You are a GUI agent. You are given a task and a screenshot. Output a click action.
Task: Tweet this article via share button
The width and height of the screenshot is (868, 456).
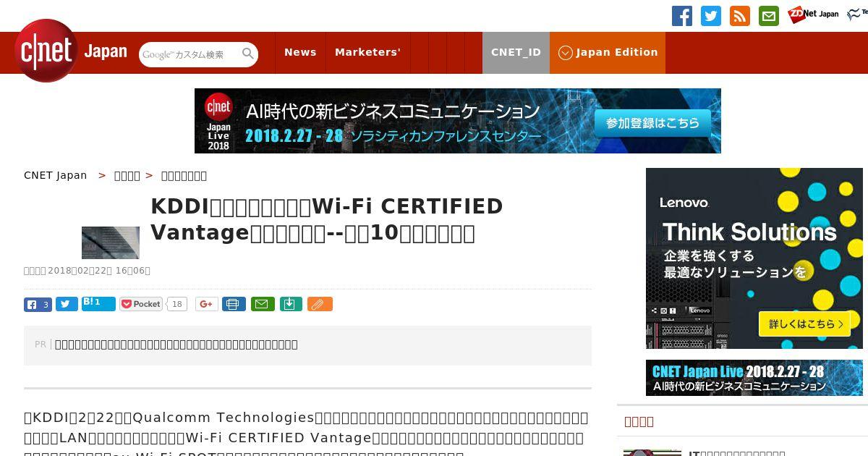click(67, 305)
